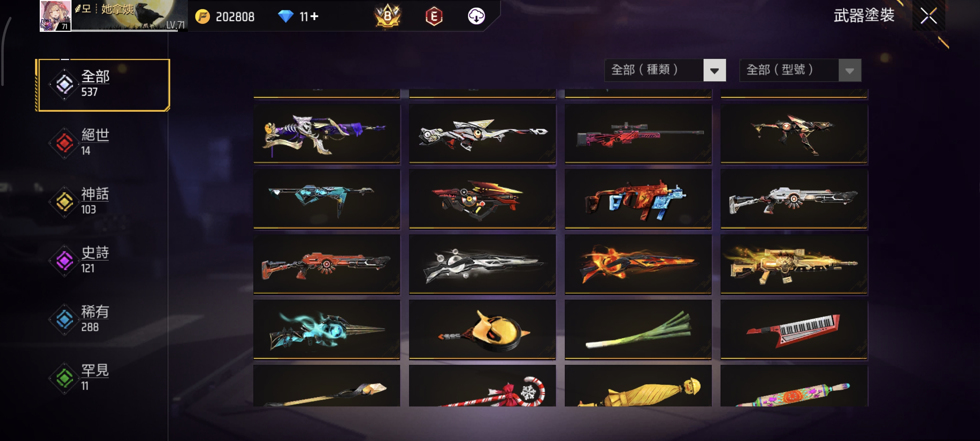980x441 pixels.
Task: Select the red keytar melee skin
Action: coord(794,330)
